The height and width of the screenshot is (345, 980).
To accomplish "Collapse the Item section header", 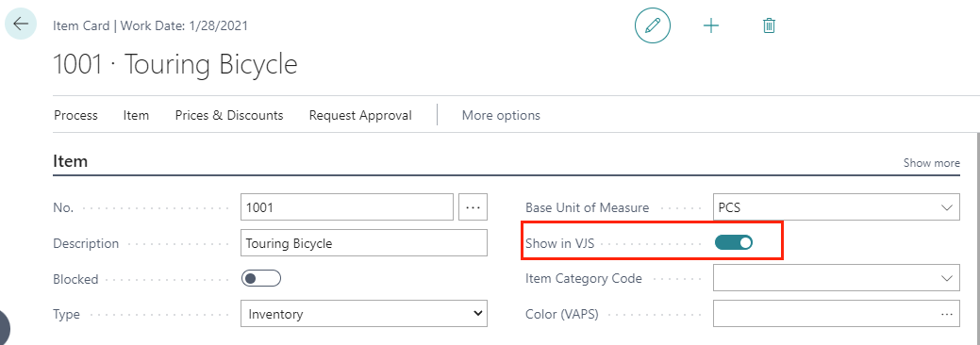I will 70,161.
